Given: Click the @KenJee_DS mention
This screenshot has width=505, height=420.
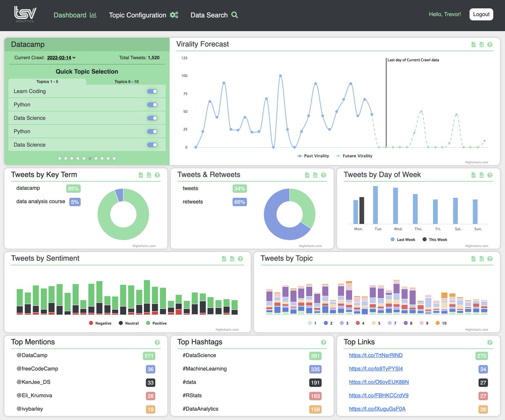Looking at the screenshot, I should pos(33,382).
